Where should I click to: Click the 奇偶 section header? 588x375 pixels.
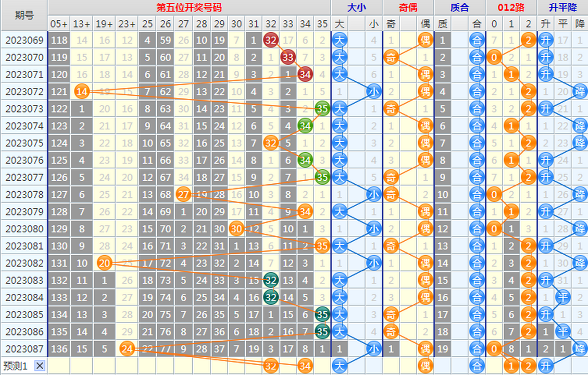pos(408,7)
